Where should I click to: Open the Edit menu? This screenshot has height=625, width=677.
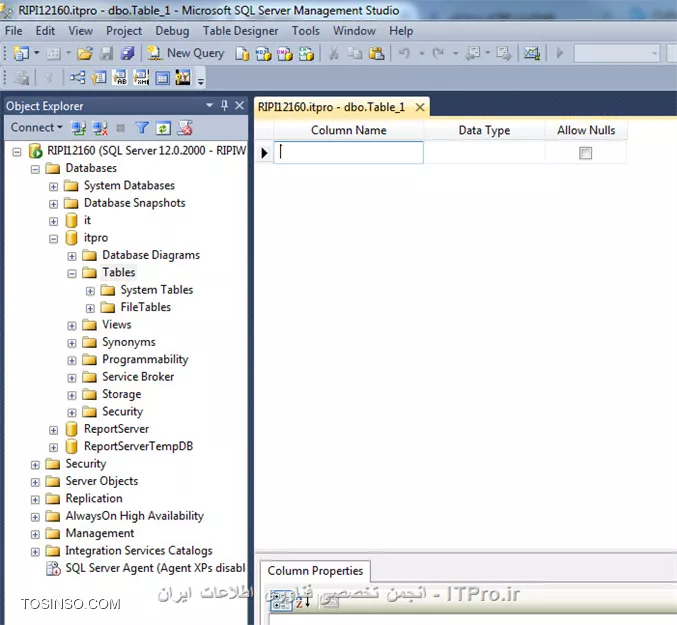point(45,31)
